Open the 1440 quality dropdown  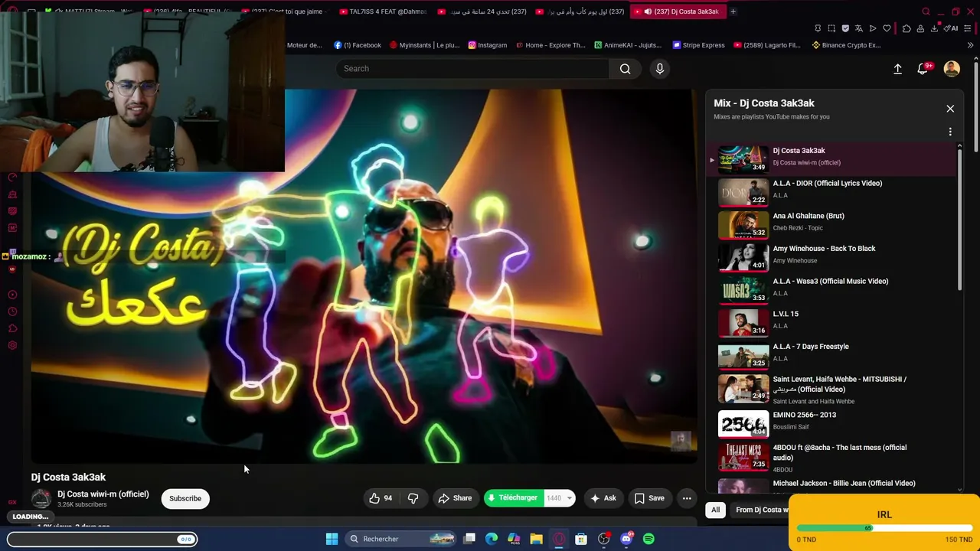(x=558, y=498)
